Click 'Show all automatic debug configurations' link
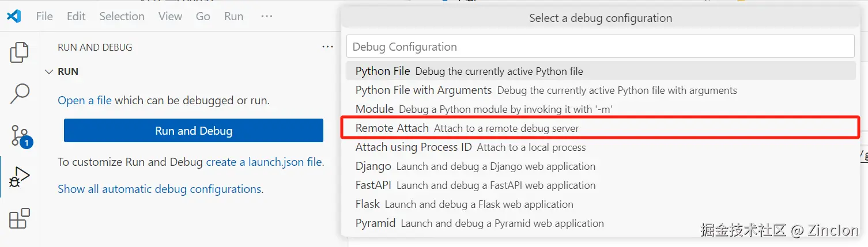This screenshot has width=868, height=247. tap(160, 189)
